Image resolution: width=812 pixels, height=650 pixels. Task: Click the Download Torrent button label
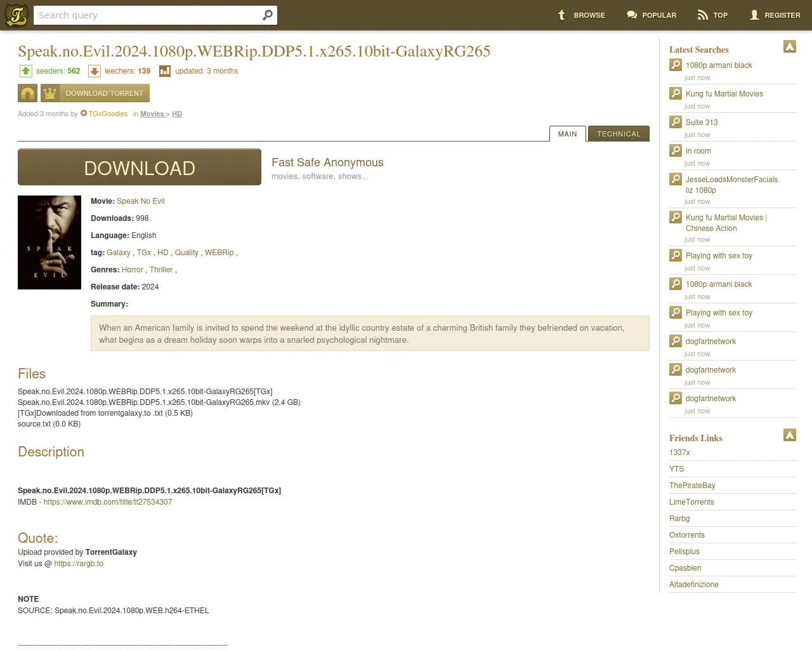pyautogui.click(x=105, y=93)
